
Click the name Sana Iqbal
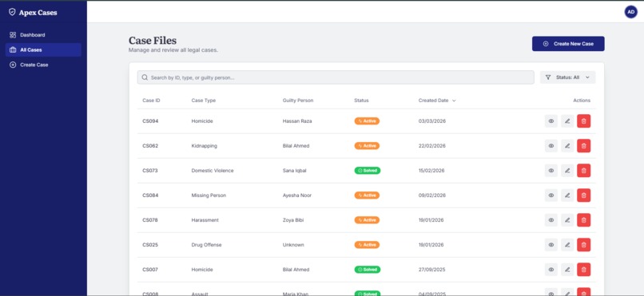click(295, 171)
